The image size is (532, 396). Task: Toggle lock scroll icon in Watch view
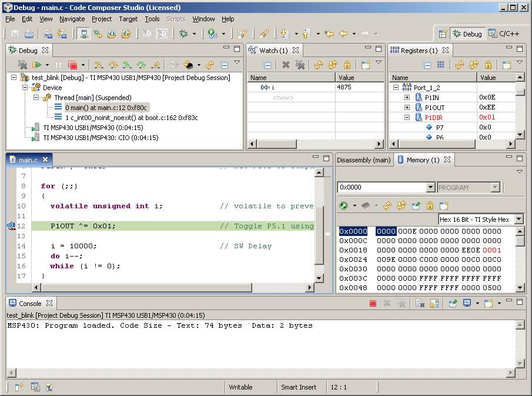[x=347, y=65]
